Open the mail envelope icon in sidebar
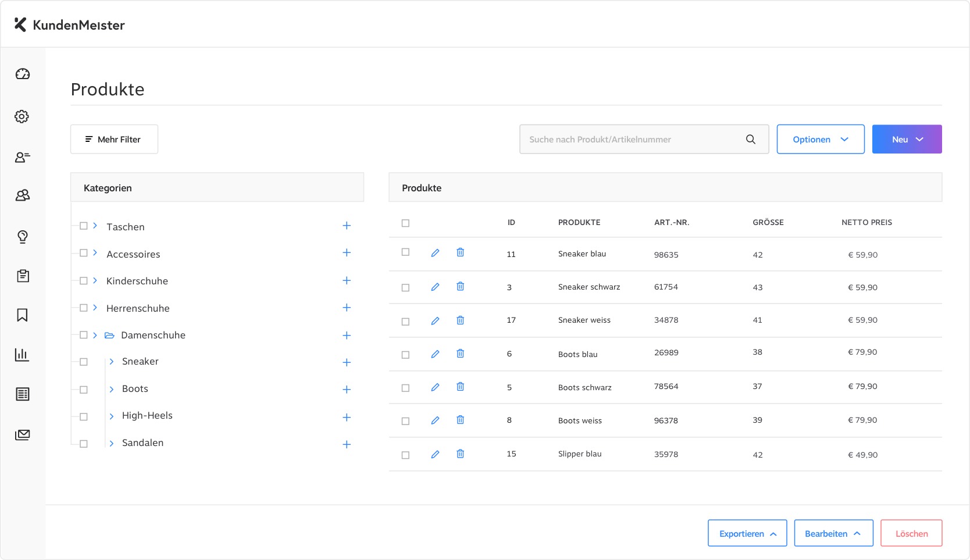Image resolution: width=970 pixels, height=560 pixels. [23, 434]
